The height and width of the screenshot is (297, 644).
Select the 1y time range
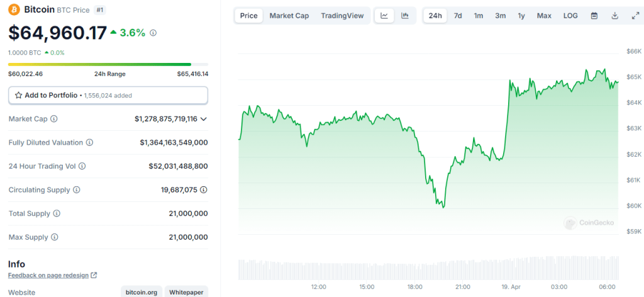pos(521,16)
